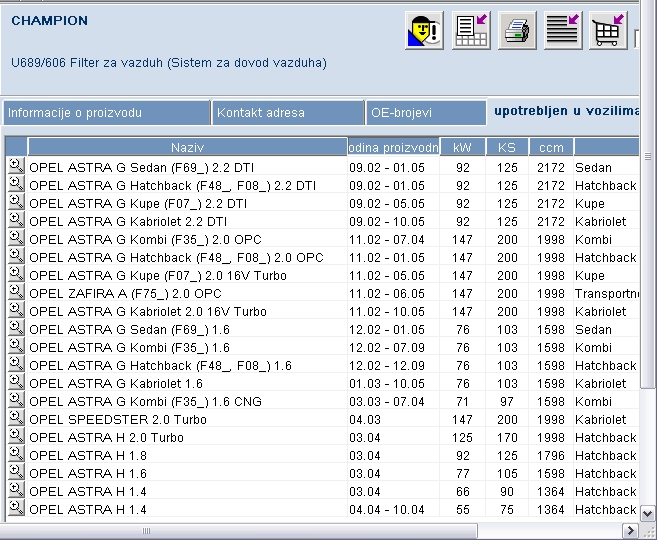Open details icon for ASTRA G Kombi (F35_) 1.6 row
657x540 pixels.
16,346
